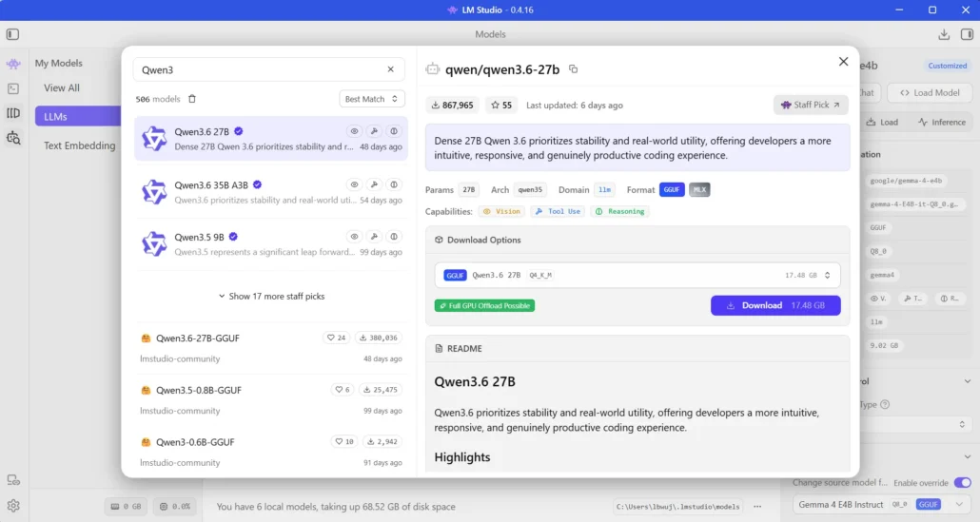Click the Load Model button
Screen dimensions: 980x522
pyautogui.click(x=930, y=92)
